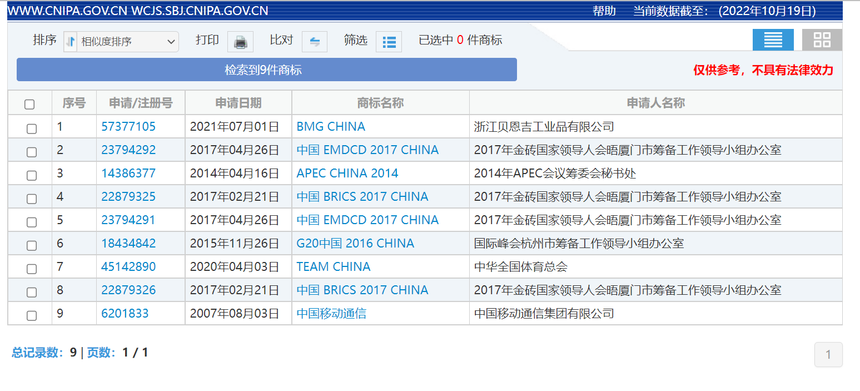This screenshot has width=860, height=391.
Task: Open the BMG CHINA trademark link
Action: click(331, 127)
